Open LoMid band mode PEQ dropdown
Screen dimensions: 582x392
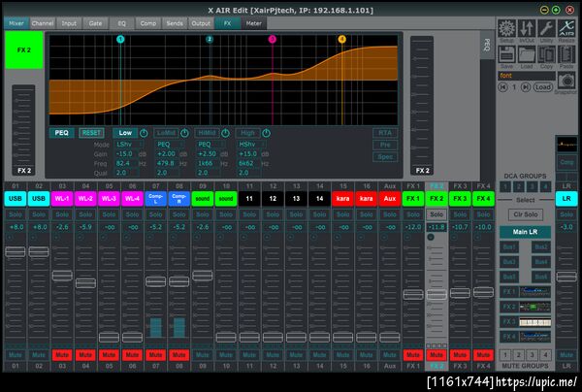(x=170, y=144)
